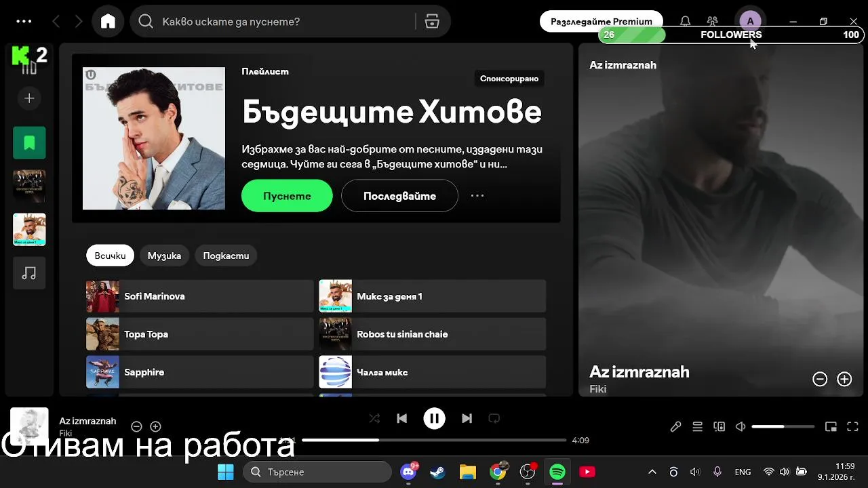This screenshot has height=488, width=868.
Task: Show hidden tray icons chevron
Action: tap(652, 472)
